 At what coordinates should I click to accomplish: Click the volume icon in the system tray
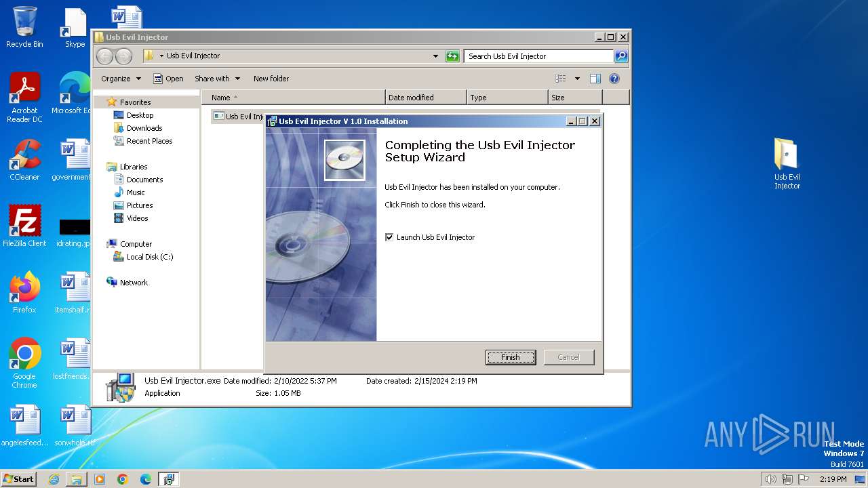[770, 479]
